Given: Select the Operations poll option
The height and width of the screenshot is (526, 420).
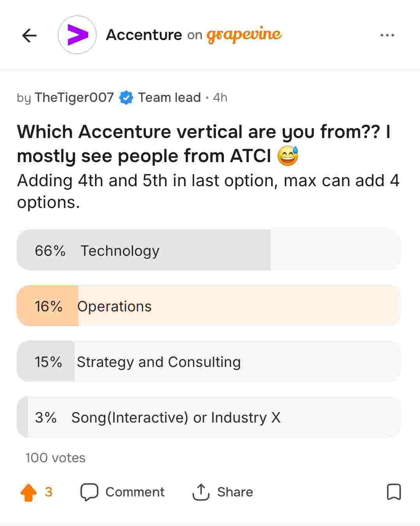Looking at the screenshot, I should point(208,306).
